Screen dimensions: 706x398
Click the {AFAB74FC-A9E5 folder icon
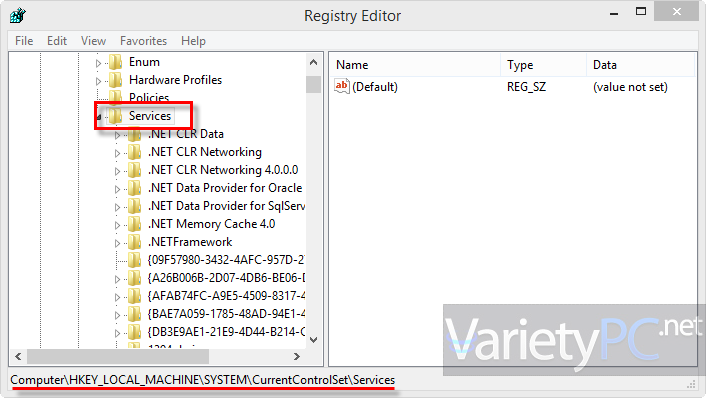pos(134,296)
